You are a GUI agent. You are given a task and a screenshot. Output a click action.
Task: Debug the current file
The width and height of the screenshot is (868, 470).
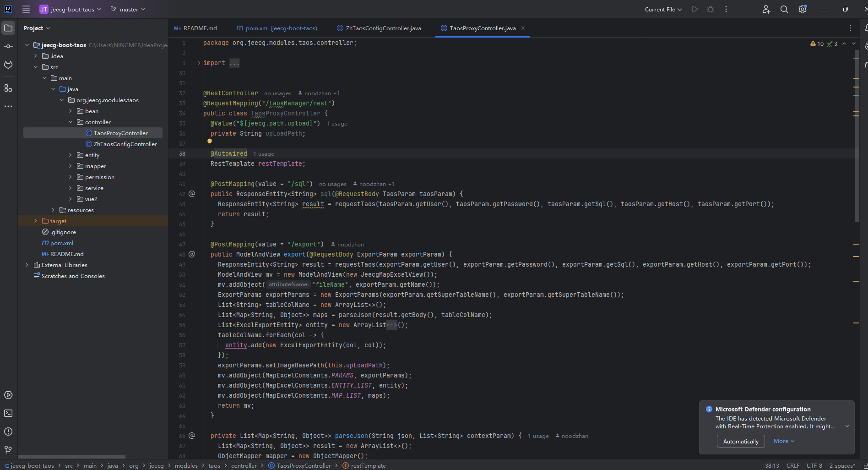coord(711,9)
